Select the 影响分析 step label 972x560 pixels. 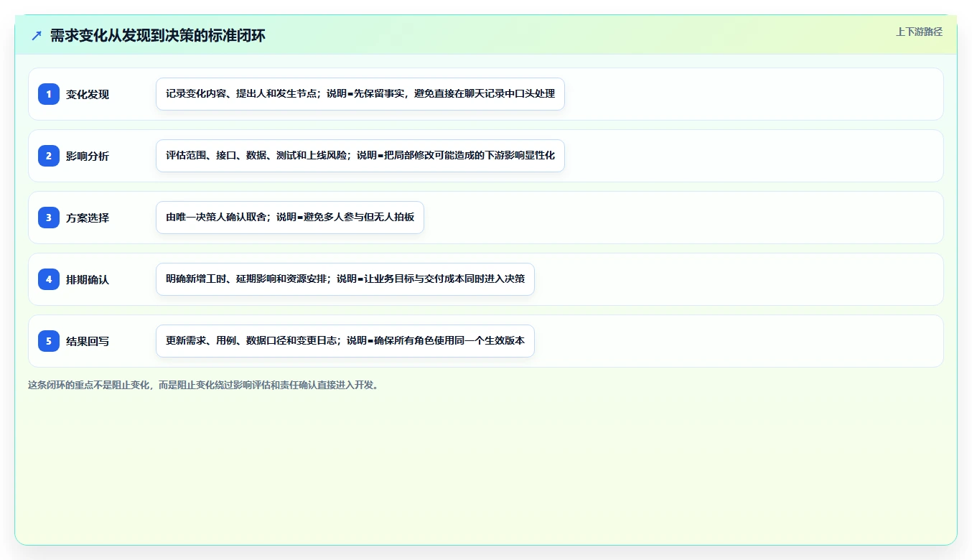tap(88, 156)
